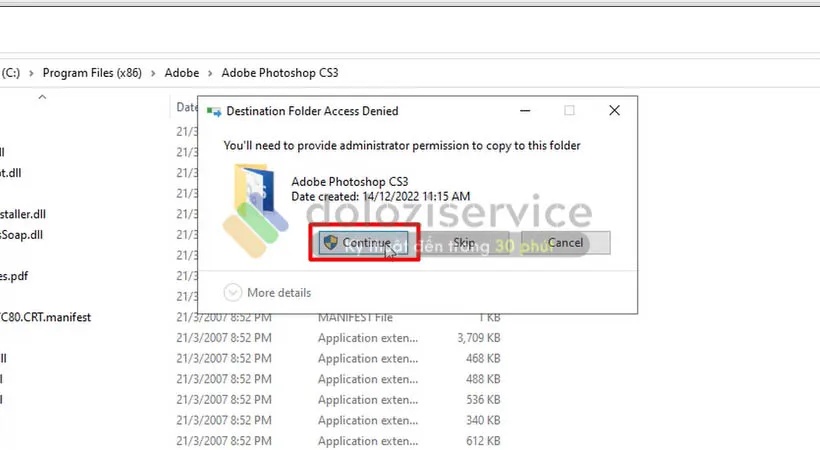
Task: Click the Continue button in the dialog
Action: [x=363, y=243]
